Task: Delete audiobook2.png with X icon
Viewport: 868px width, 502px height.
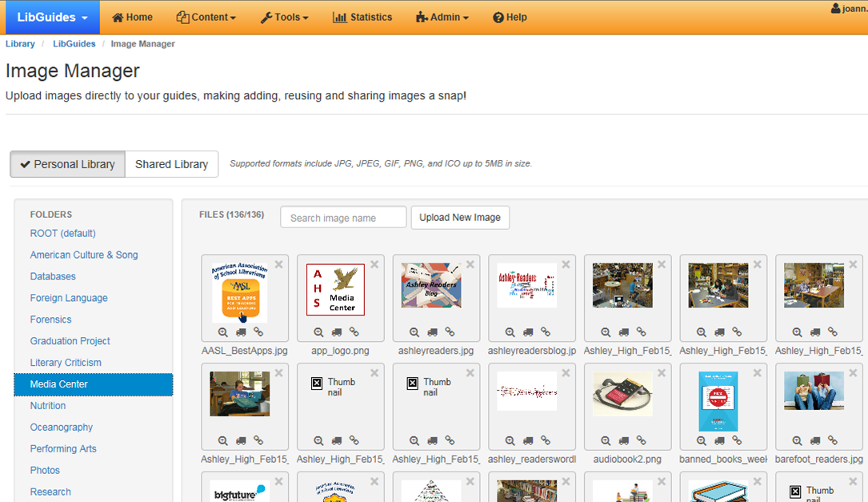Action: point(662,373)
